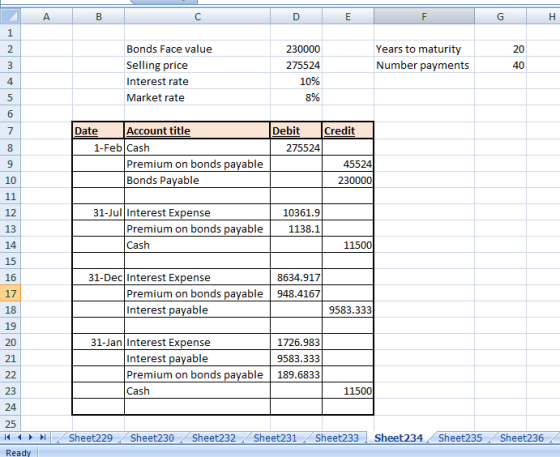
Task: Click the 'Debit' header cell
Action: coord(296,131)
